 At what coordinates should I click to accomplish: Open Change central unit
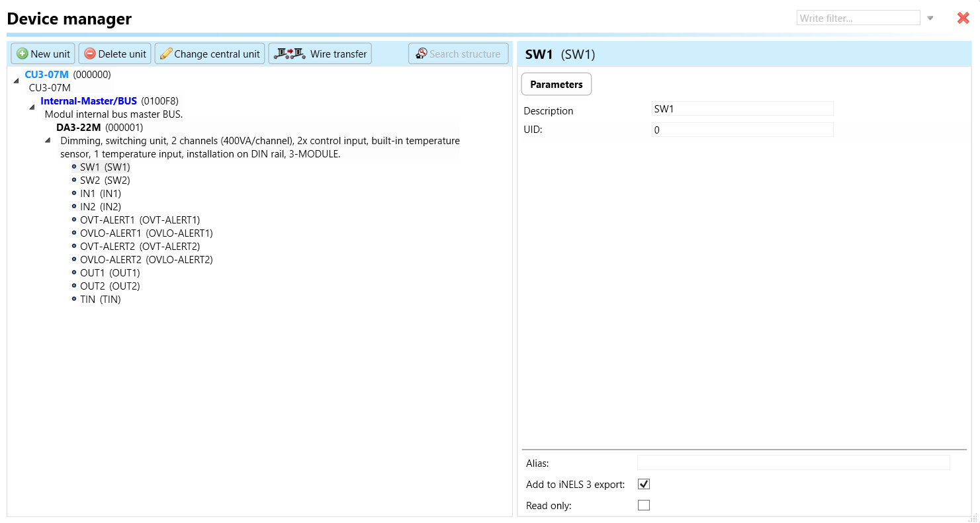(x=210, y=54)
